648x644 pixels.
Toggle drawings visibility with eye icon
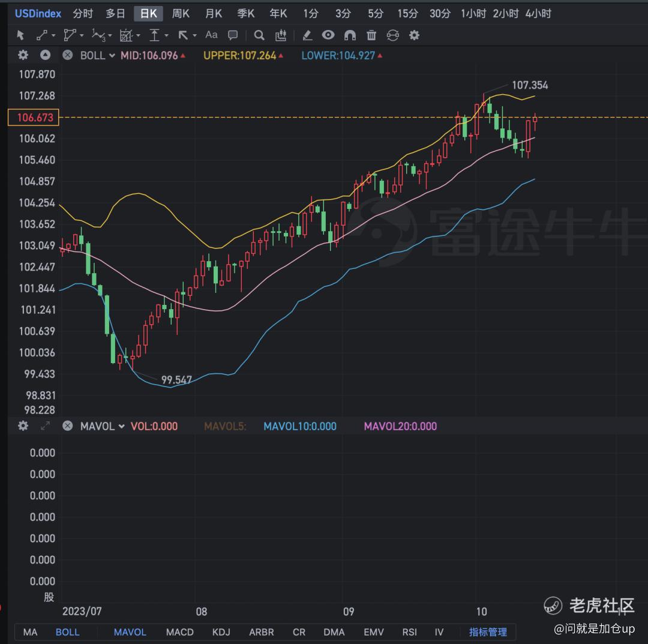click(328, 35)
